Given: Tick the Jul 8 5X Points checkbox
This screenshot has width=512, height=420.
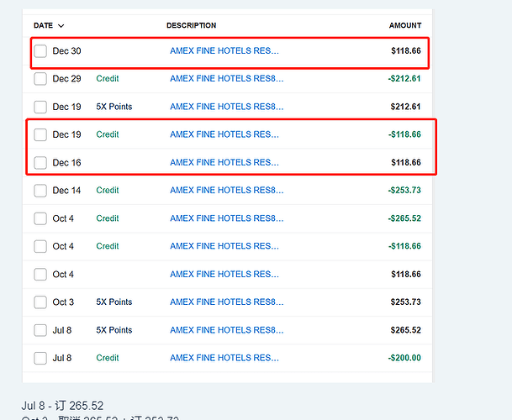Looking at the screenshot, I should pyautogui.click(x=40, y=330).
